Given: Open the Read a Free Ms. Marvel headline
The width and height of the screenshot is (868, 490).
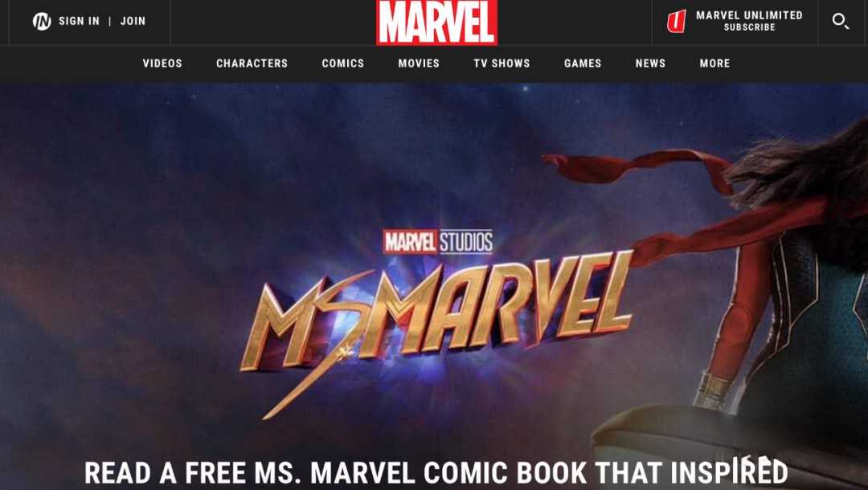Looking at the screenshot, I should click(x=436, y=473).
